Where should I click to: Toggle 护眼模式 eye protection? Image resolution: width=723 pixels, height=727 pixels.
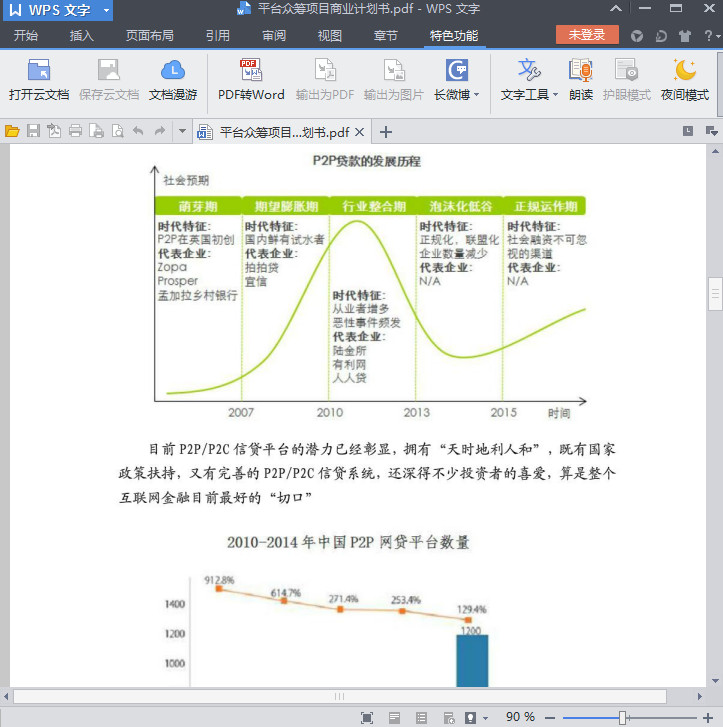(627, 80)
